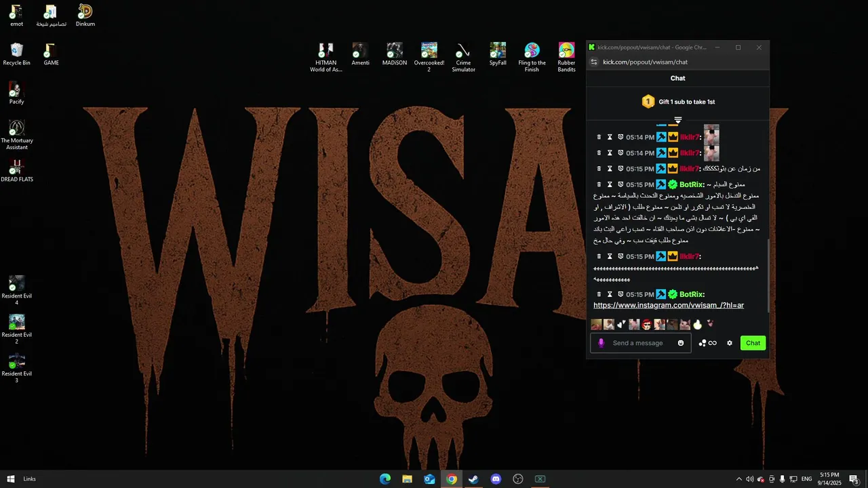This screenshot has width=868, height=488.
Task: Select the Resident Evil 4 shortcut
Action: click(17, 290)
